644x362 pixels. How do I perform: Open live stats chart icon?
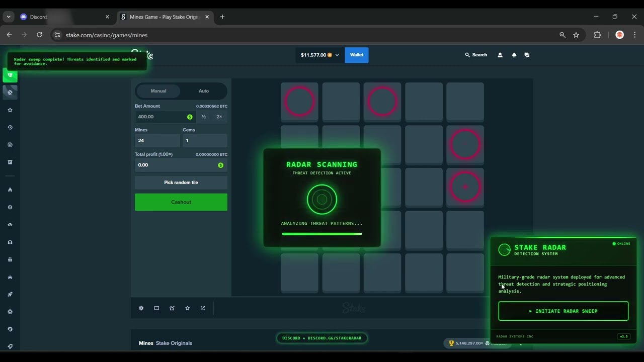pyautogui.click(x=172, y=308)
